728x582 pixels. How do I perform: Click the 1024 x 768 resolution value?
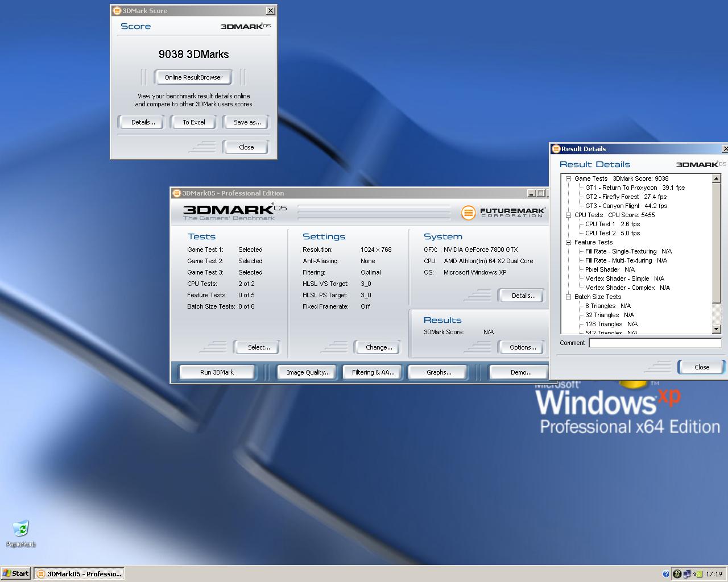[376, 250]
